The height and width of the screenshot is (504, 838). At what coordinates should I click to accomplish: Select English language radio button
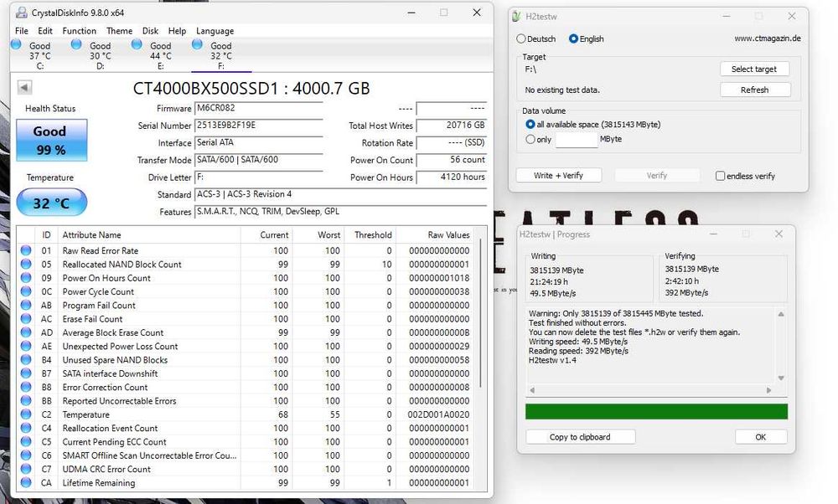coord(573,39)
